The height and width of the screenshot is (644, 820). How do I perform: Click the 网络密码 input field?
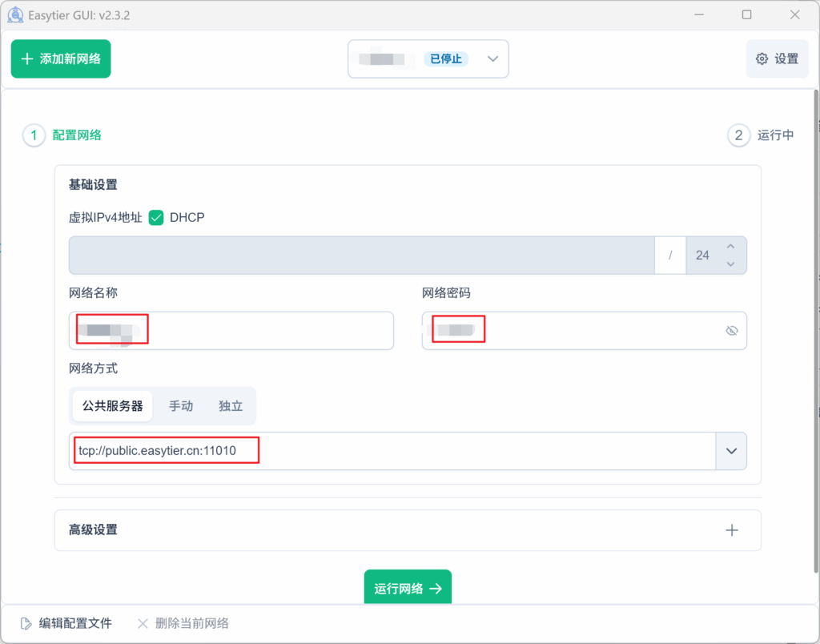pyautogui.click(x=584, y=331)
